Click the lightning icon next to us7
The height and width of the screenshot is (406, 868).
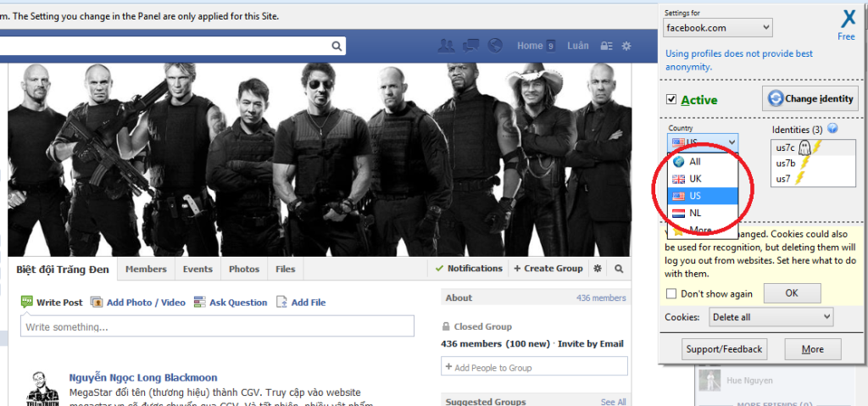point(799,178)
